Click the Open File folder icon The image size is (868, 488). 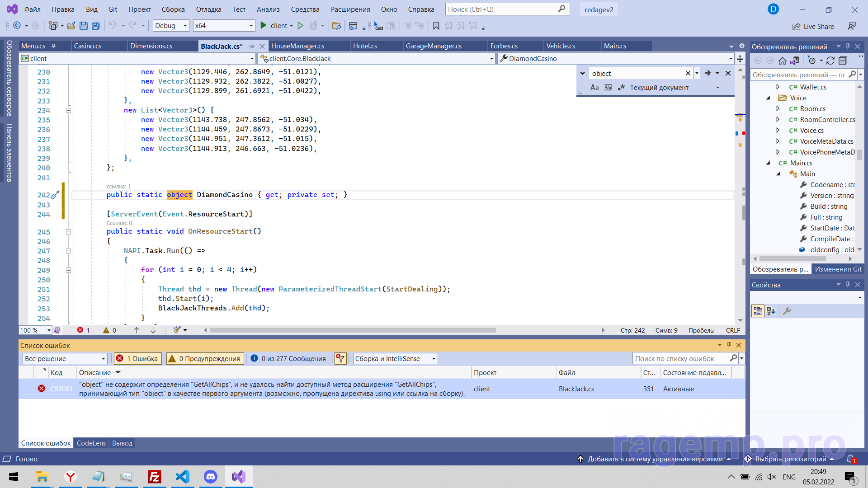71,26
